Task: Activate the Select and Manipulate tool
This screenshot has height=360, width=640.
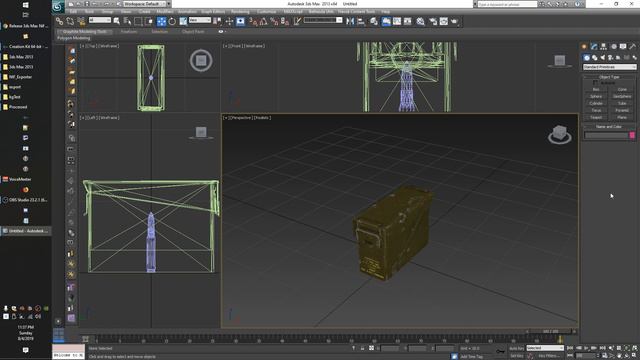Action: [x=229, y=21]
